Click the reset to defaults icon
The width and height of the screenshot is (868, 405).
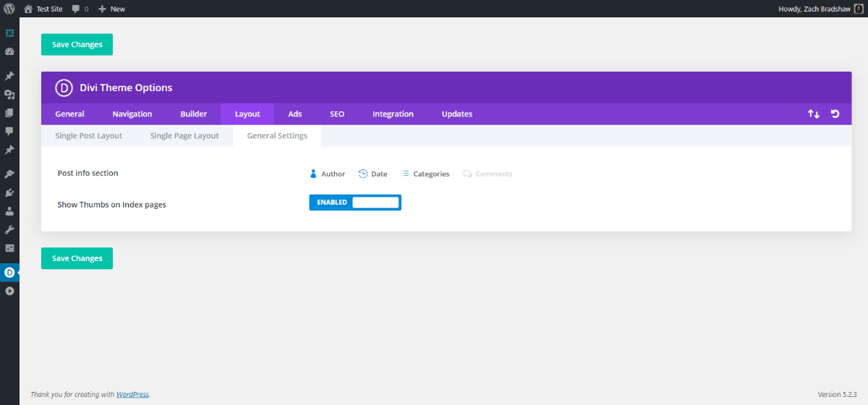(835, 114)
